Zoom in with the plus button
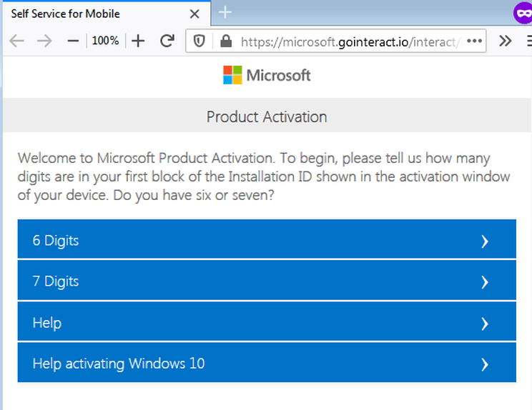 click(138, 41)
